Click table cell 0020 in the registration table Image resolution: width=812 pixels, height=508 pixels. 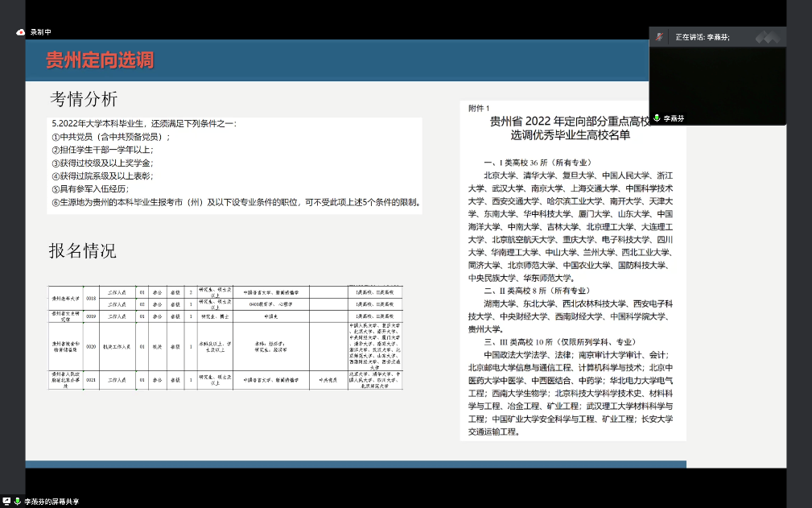tap(91, 347)
